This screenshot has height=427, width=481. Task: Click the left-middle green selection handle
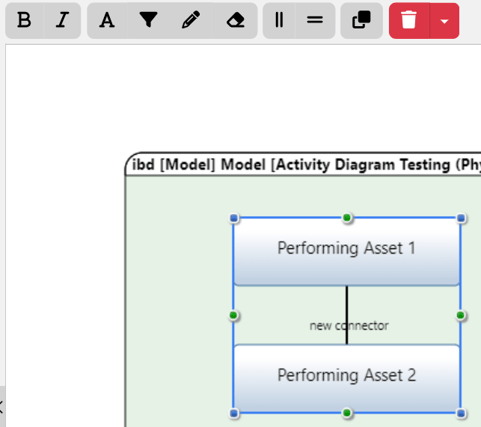point(233,315)
